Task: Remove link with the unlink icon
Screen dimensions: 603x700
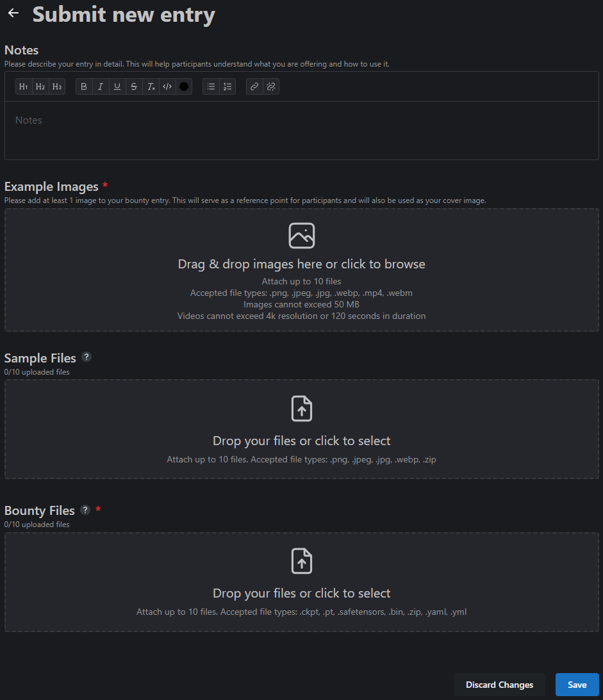Action: [x=271, y=86]
